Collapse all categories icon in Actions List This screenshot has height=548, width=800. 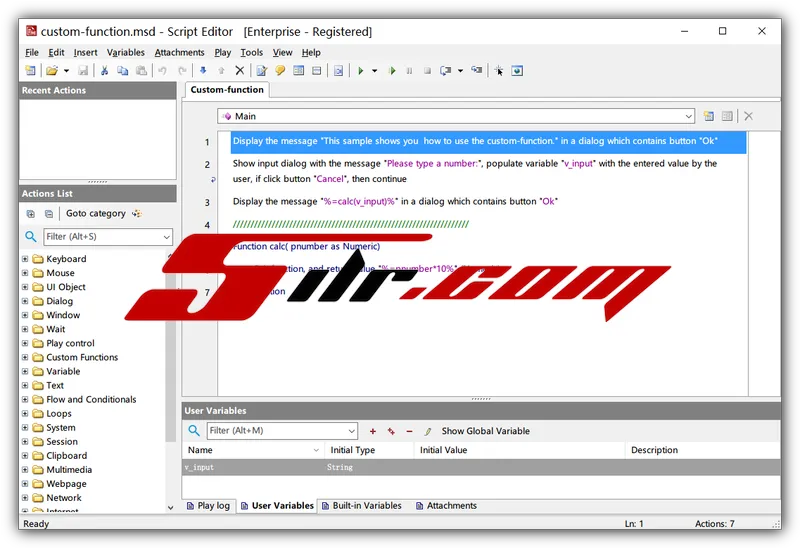pyautogui.click(x=48, y=214)
